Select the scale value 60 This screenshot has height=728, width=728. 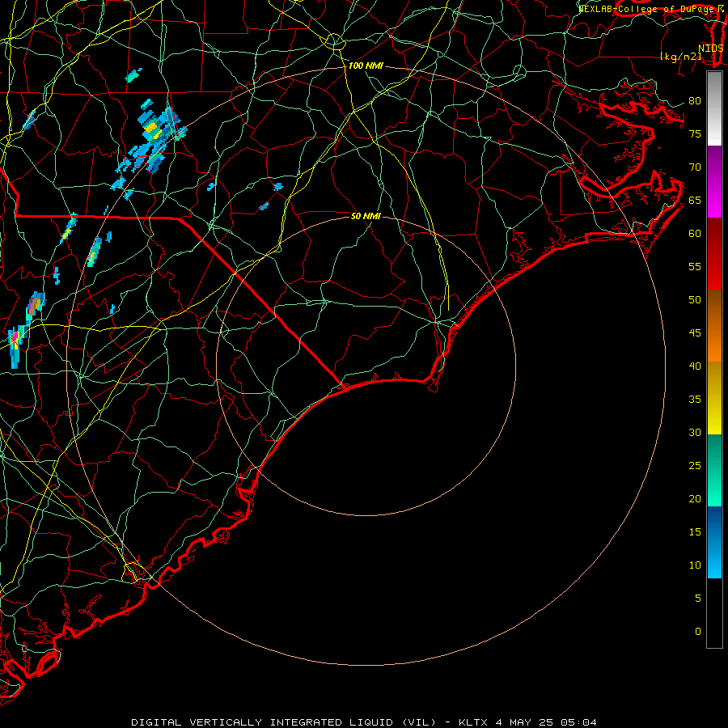coord(695,234)
